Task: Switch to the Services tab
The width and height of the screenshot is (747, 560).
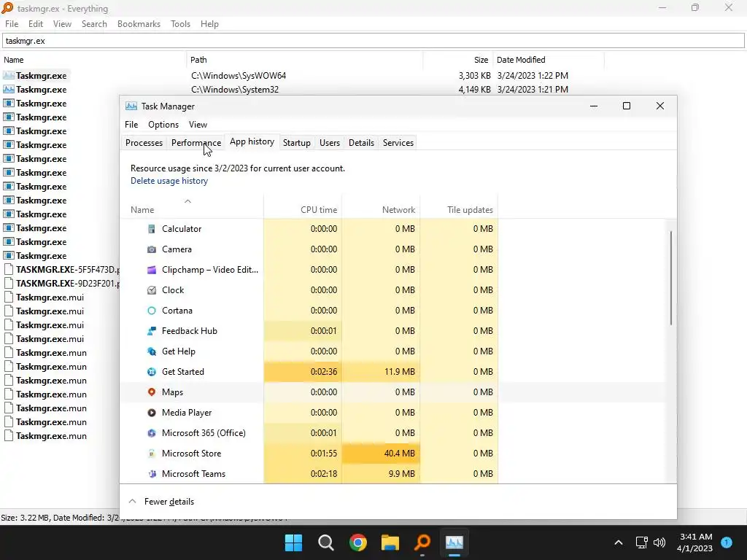Action: pyautogui.click(x=398, y=143)
